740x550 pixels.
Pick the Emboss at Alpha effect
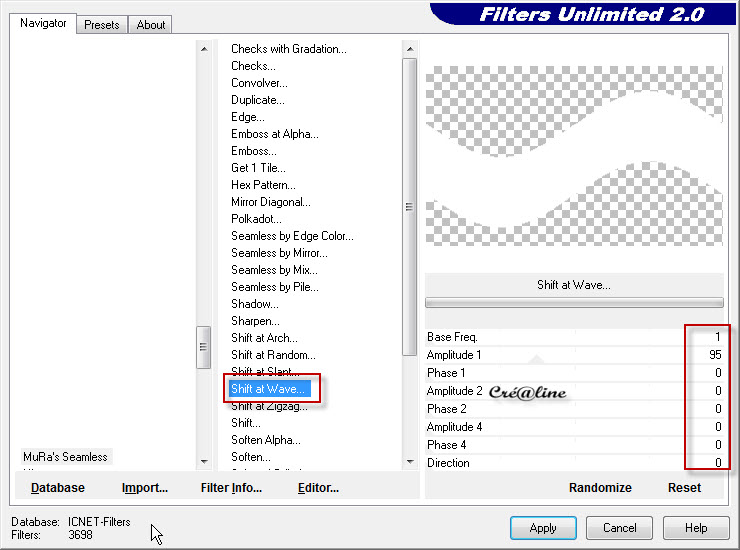click(275, 134)
